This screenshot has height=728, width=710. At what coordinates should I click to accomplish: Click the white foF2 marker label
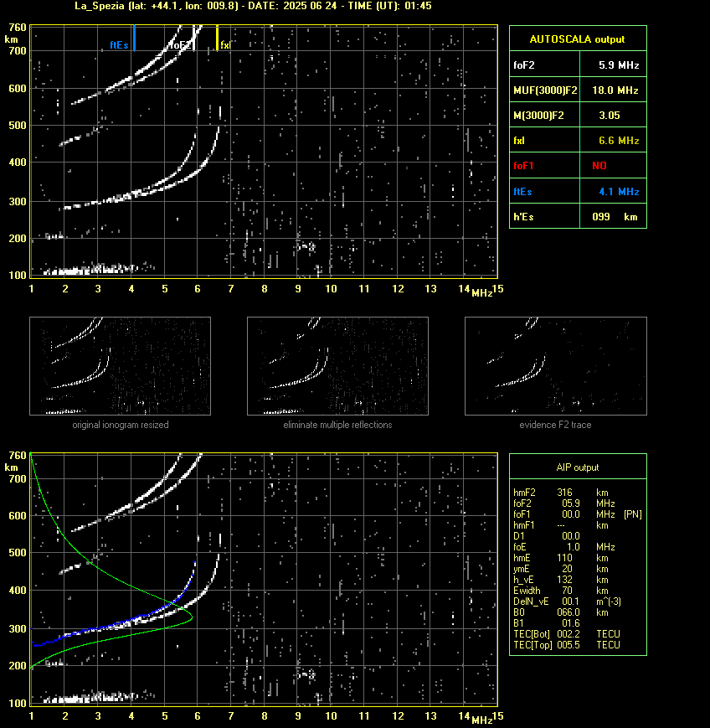(180, 45)
